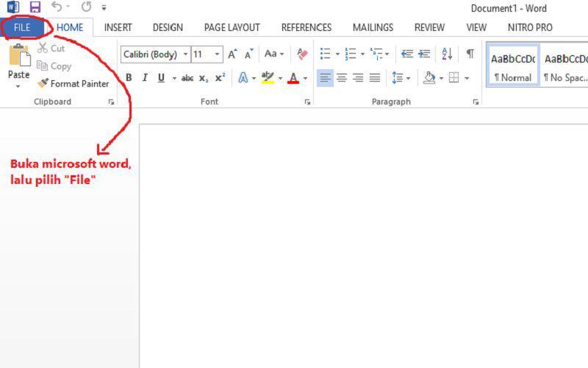Expand the Paste options arrow
The height and width of the screenshot is (368, 588).
[18, 87]
